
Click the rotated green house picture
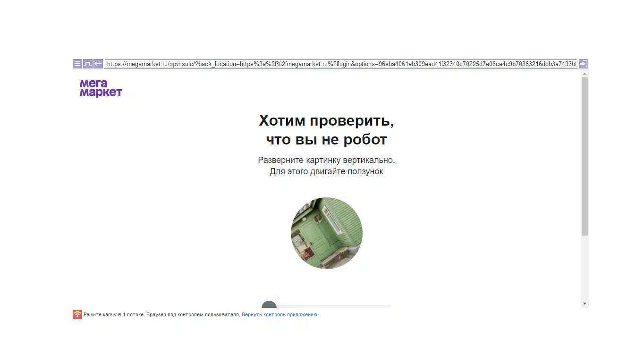(x=327, y=233)
